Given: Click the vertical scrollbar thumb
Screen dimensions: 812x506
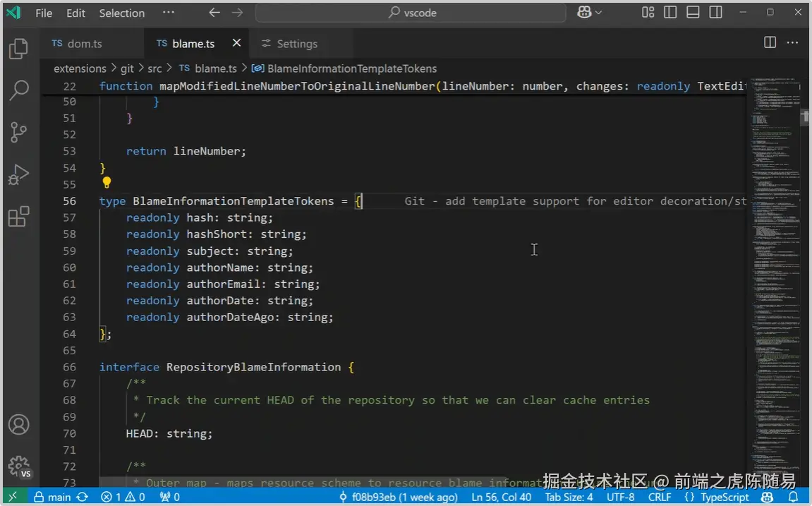Looking at the screenshot, I should tap(805, 117).
